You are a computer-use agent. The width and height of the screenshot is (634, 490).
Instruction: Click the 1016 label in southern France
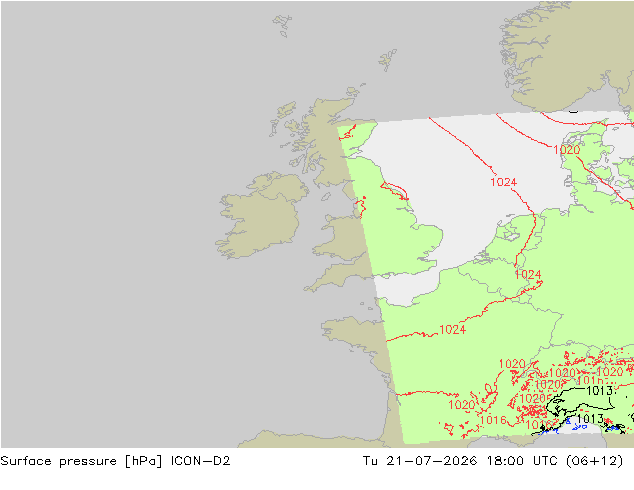493,420
